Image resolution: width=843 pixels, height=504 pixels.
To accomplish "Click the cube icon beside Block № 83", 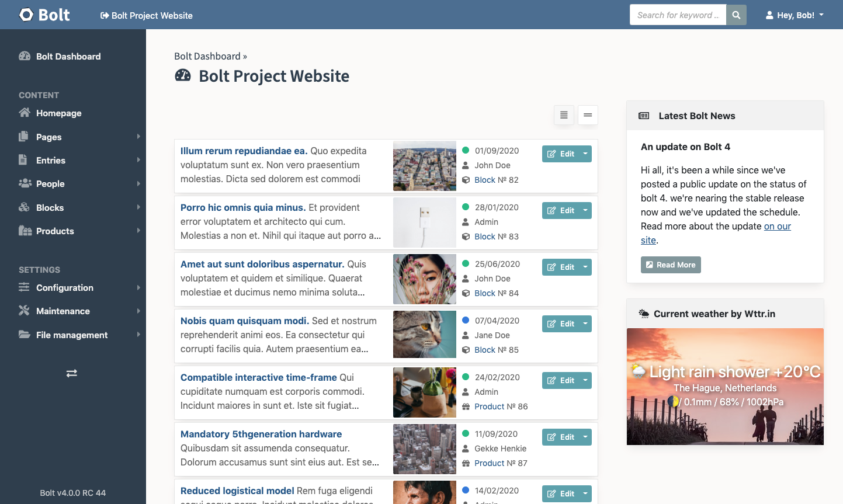I will [466, 237].
